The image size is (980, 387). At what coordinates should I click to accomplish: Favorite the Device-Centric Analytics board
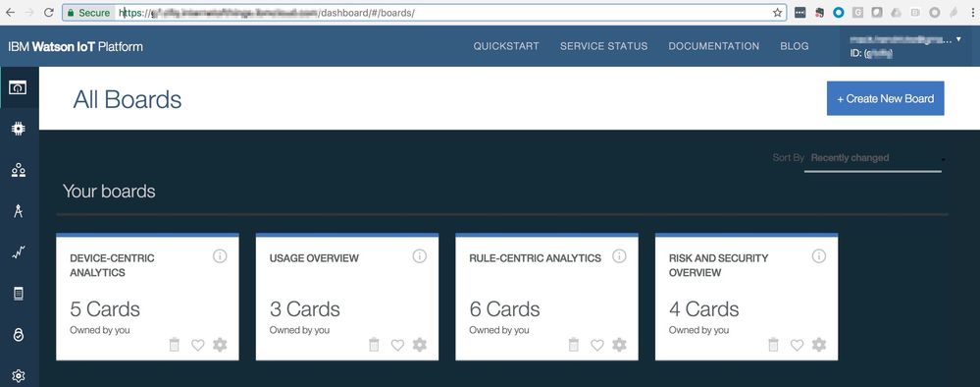197,345
